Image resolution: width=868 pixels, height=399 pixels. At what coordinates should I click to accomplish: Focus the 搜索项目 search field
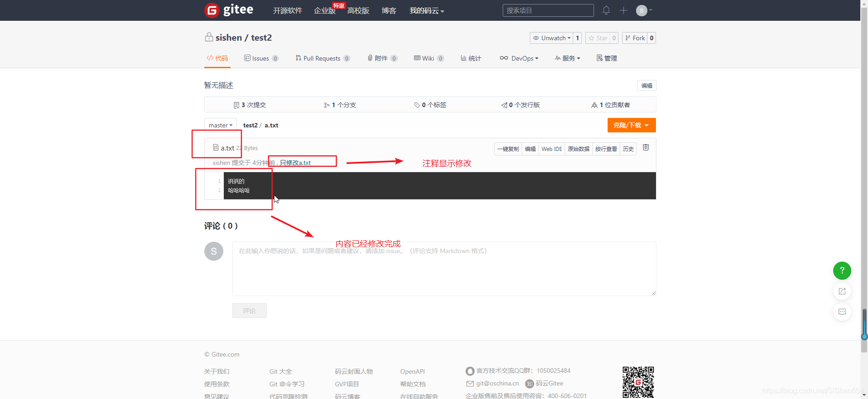click(x=548, y=10)
